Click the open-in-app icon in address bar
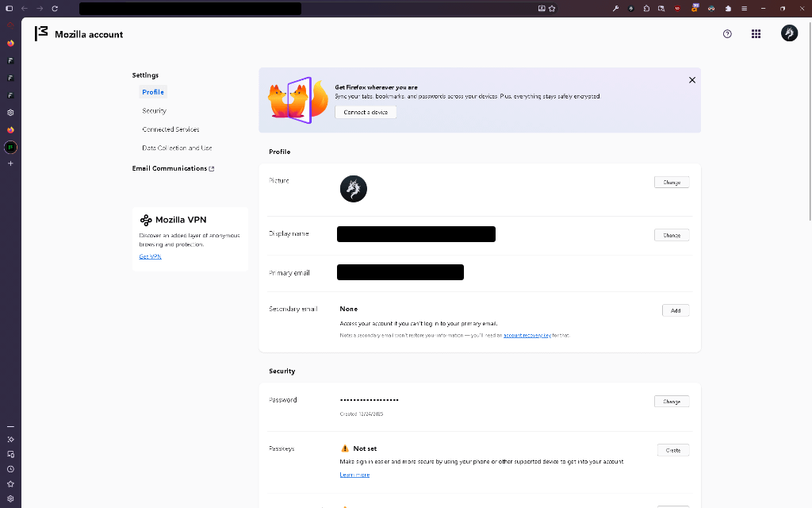This screenshot has width=812, height=508. point(542,8)
